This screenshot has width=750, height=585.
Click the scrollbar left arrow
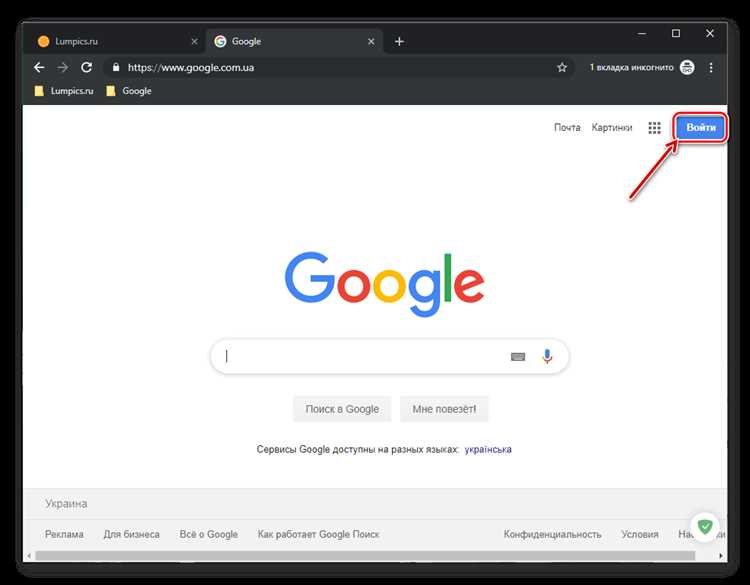pyautogui.click(x=29, y=555)
